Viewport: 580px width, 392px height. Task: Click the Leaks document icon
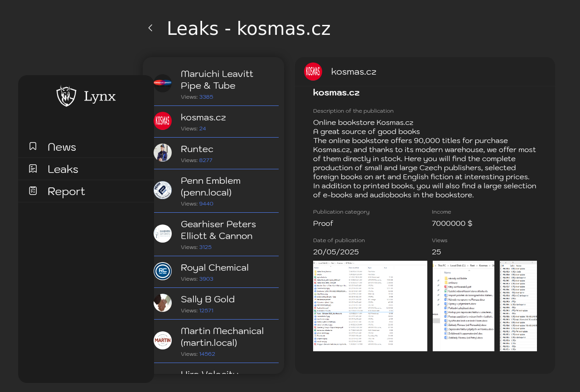pyautogui.click(x=33, y=168)
